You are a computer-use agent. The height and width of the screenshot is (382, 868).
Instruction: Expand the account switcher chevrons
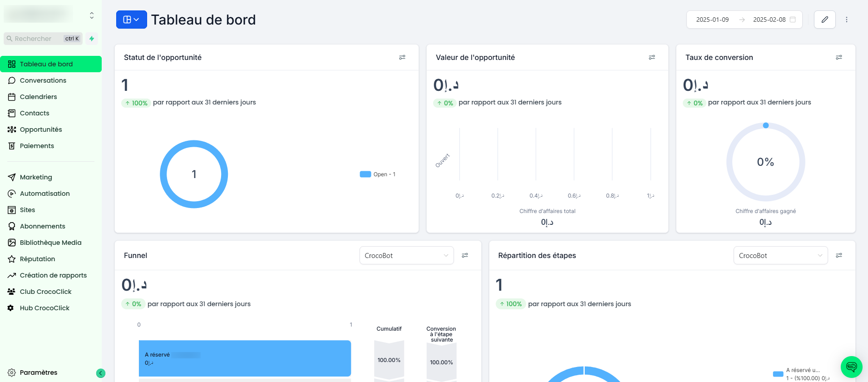[x=92, y=15]
